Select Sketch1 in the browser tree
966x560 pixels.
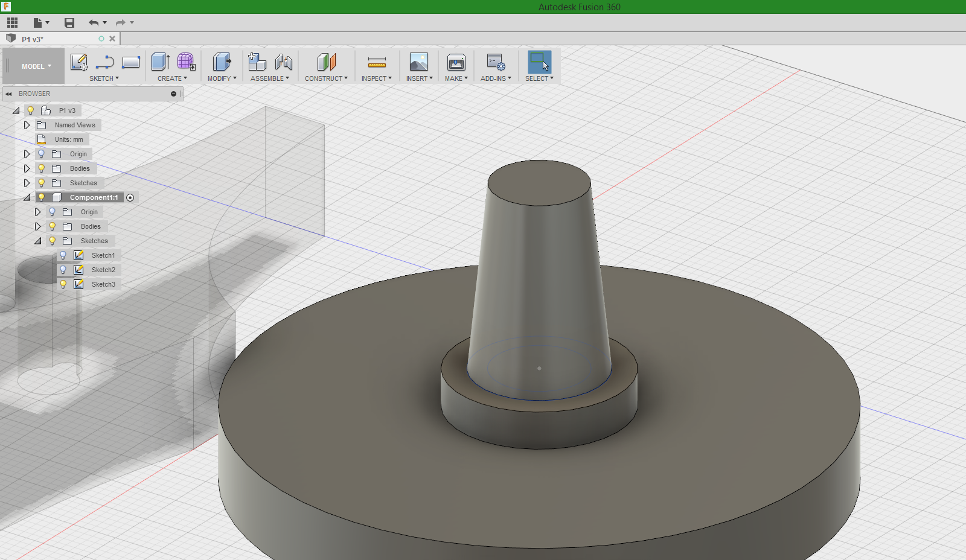tap(103, 255)
